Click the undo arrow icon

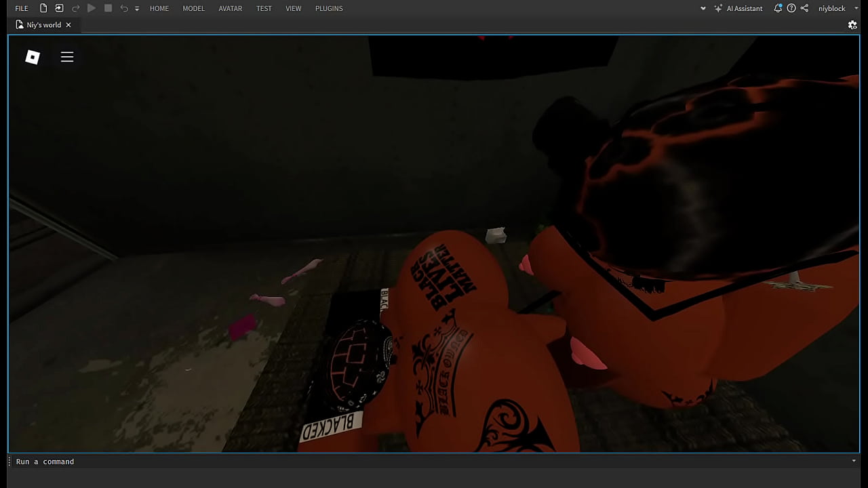124,8
